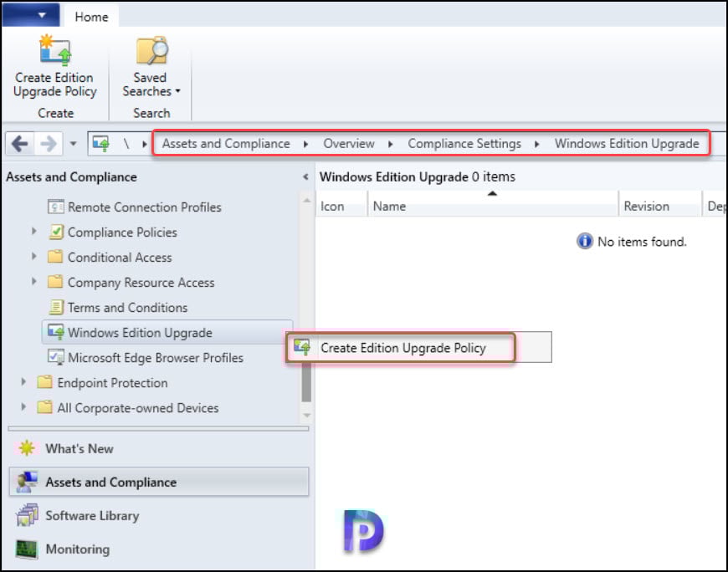728x572 pixels.
Task: Click All Corporate-owned Devices folder icon
Action: 44,407
